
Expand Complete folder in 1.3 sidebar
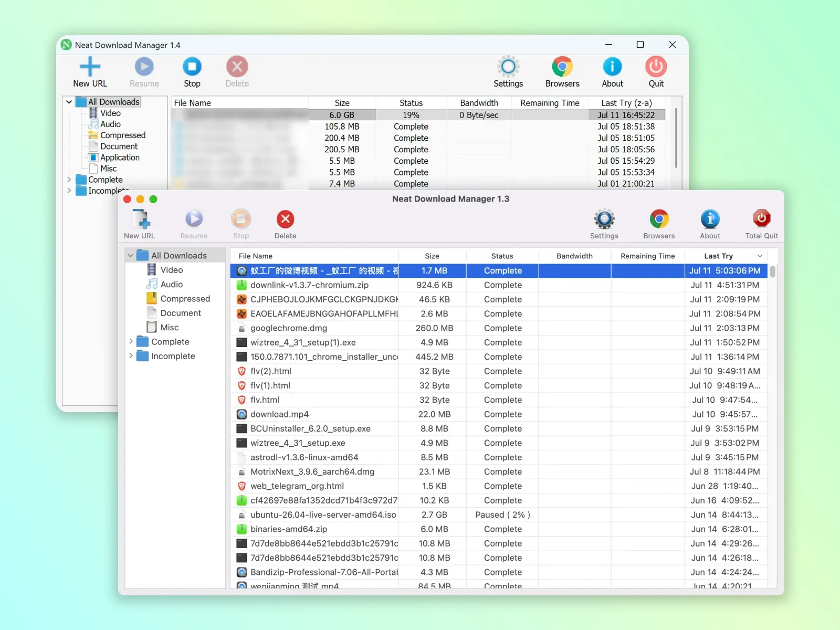pos(131,341)
